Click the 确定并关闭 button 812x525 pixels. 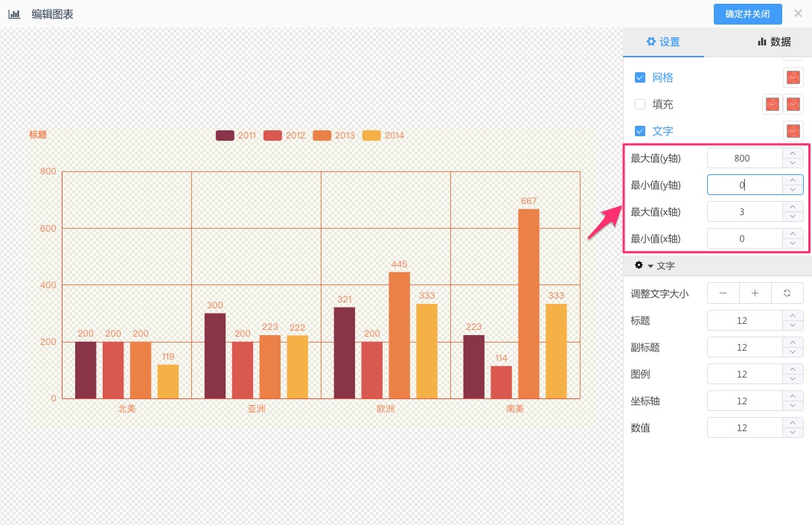tap(747, 14)
